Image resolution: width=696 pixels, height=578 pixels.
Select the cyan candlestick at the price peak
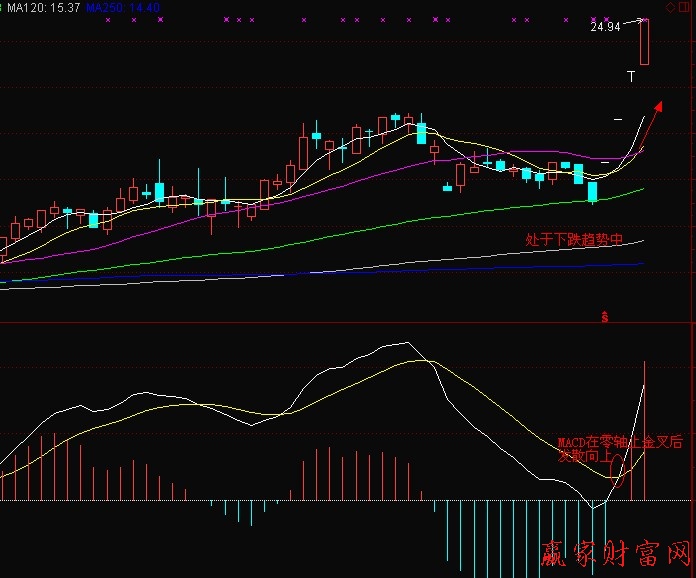point(421,133)
